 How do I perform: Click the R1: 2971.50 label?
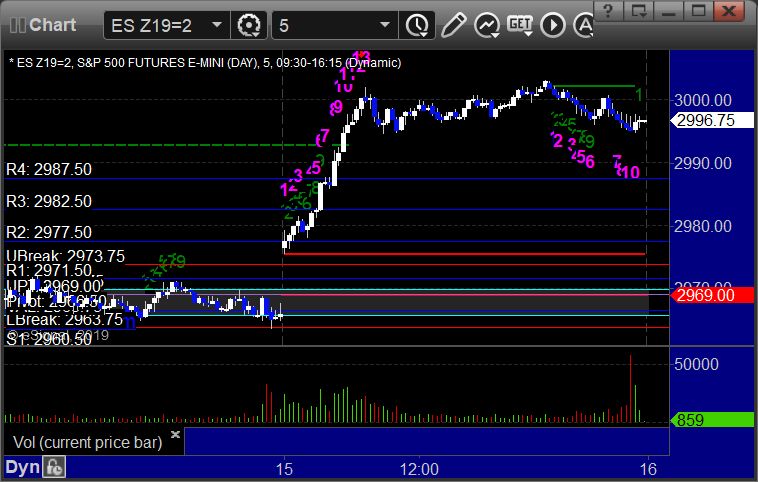click(49, 270)
